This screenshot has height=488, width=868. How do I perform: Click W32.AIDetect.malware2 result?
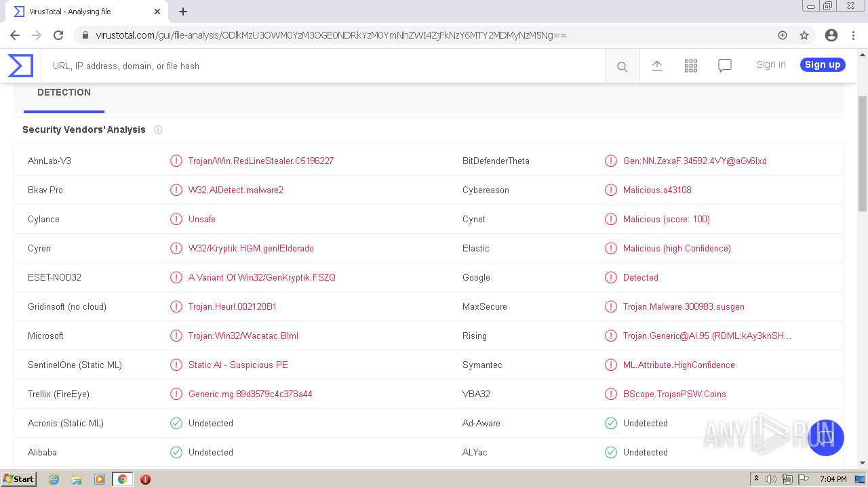coord(236,190)
